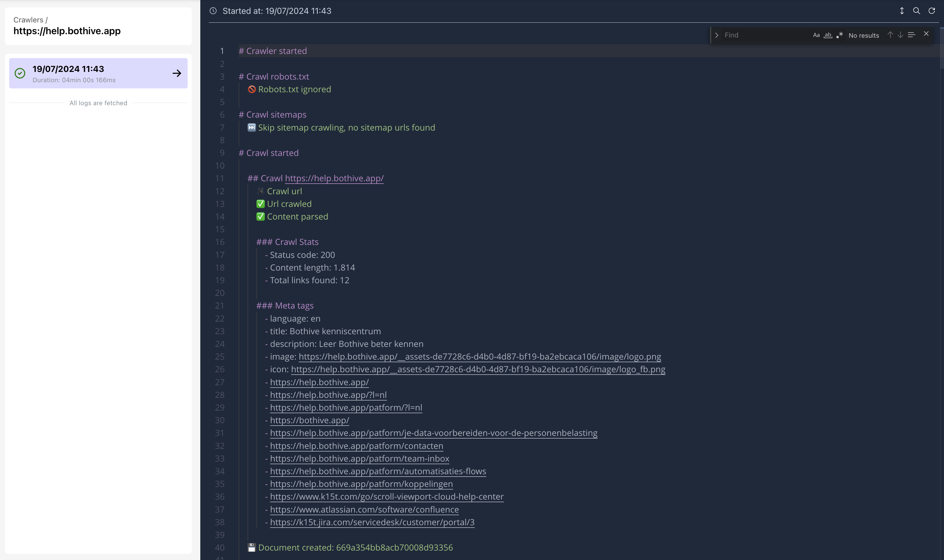Expand the Replace toggle chevron in Find widget
944x560 pixels.
pyautogui.click(x=716, y=35)
